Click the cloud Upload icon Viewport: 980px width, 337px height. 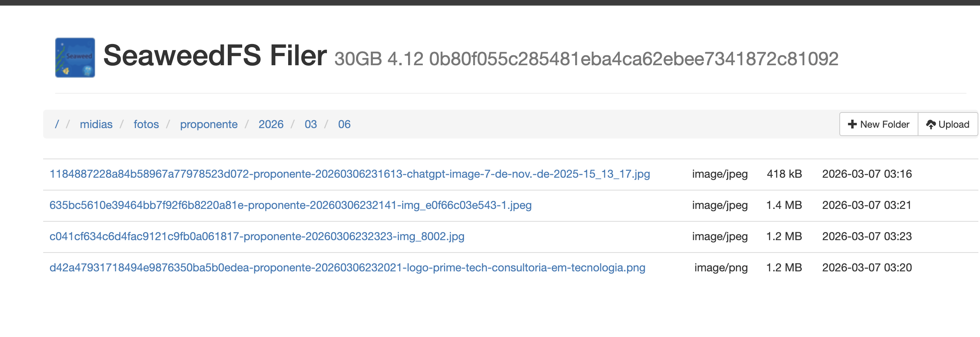click(931, 124)
